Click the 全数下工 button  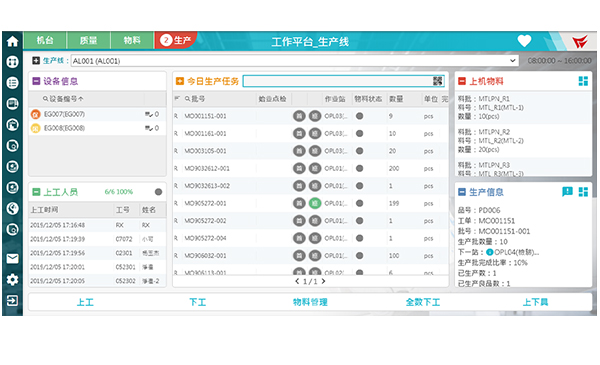point(423,302)
